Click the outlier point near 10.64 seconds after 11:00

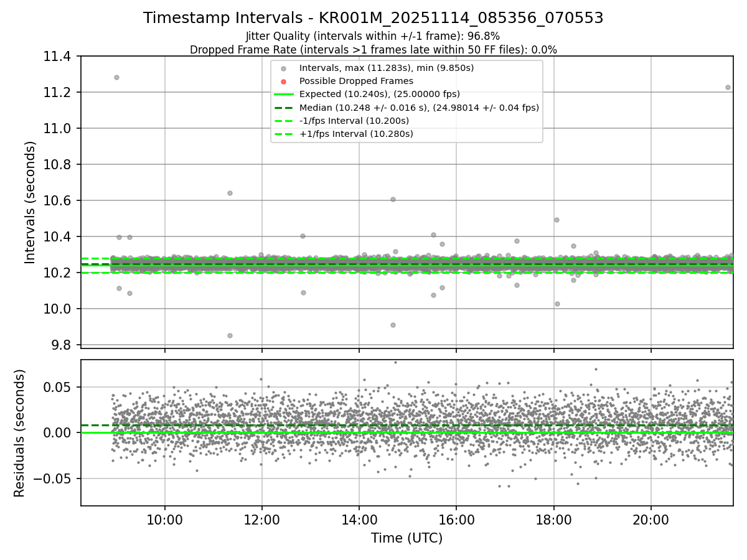[230, 193]
